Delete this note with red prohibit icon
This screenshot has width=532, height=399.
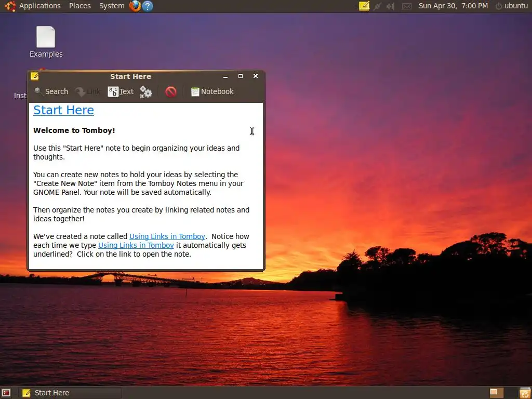coord(170,91)
